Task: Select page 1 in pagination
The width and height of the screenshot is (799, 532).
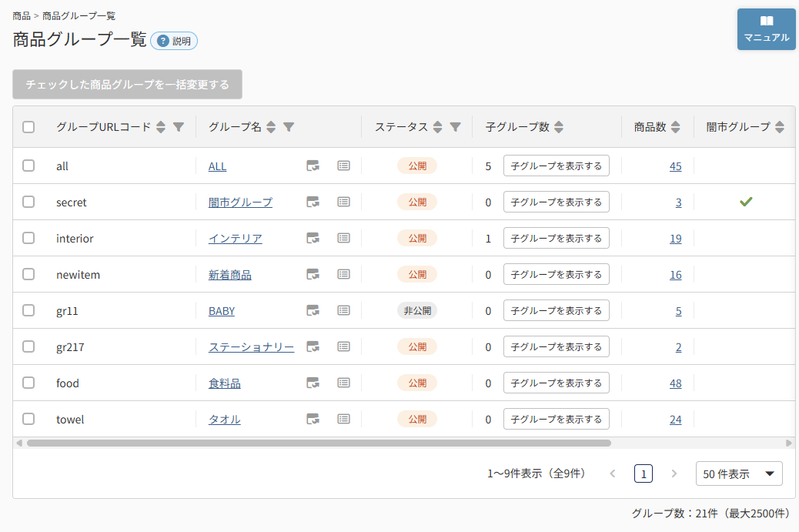Action: tap(643, 474)
